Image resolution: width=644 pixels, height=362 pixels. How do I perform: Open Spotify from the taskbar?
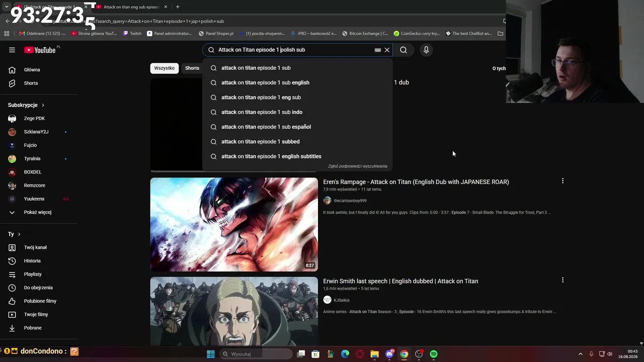point(434,354)
